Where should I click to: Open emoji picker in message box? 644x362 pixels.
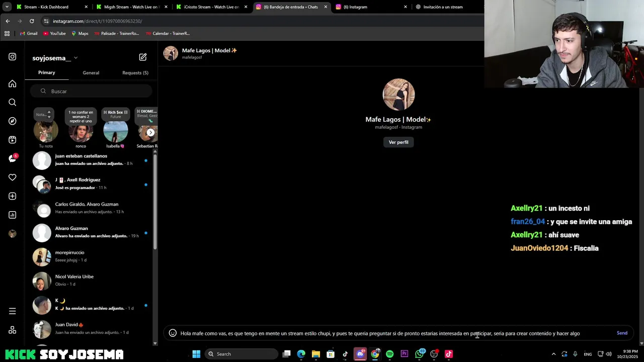[x=173, y=333]
